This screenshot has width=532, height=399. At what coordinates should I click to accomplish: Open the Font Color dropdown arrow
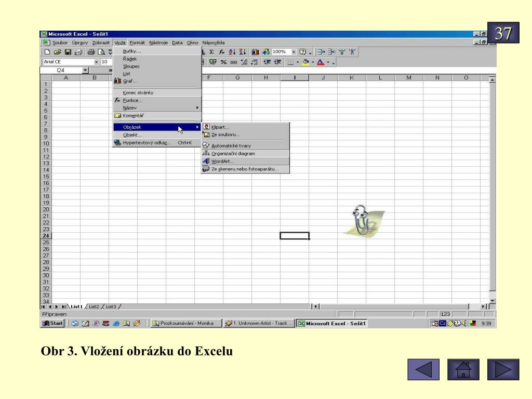[328, 62]
